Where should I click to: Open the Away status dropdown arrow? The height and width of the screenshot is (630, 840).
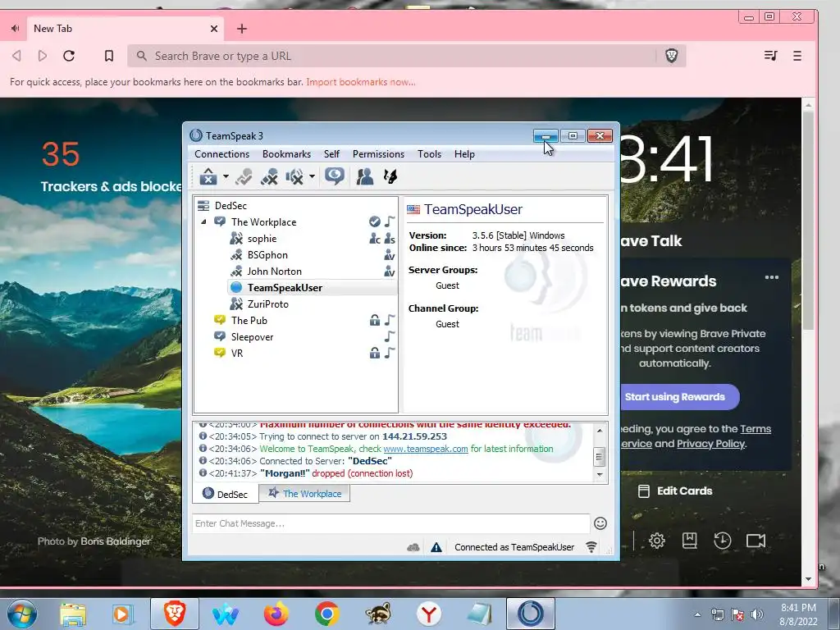pyautogui.click(x=226, y=176)
